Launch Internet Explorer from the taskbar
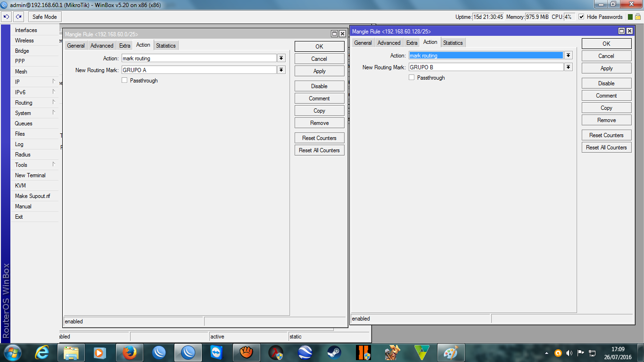The height and width of the screenshot is (362, 644). [x=42, y=353]
